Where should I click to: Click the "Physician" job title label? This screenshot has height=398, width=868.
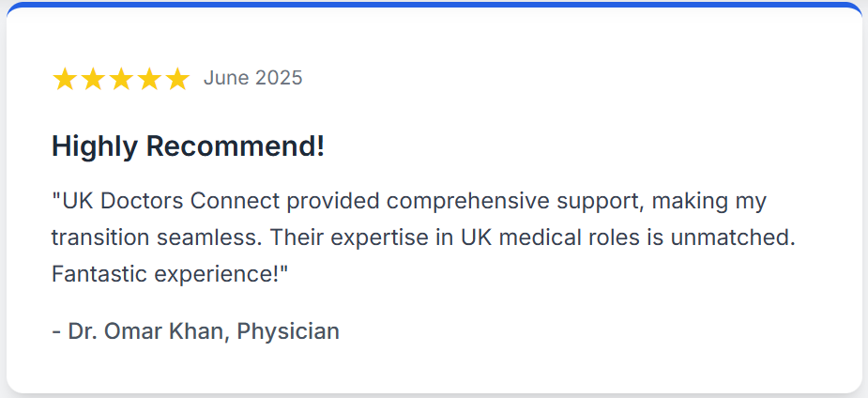pos(288,330)
